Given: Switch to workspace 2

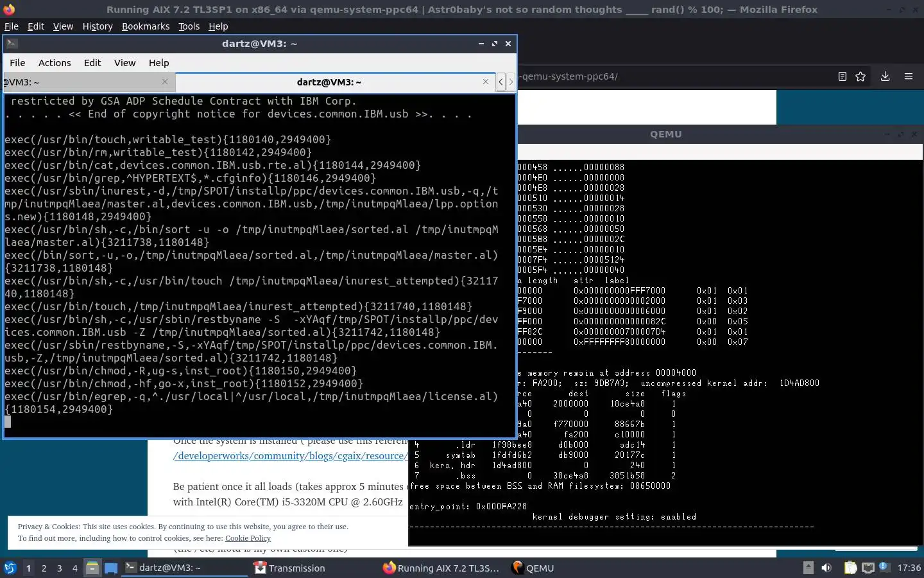Looking at the screenshot, I should (44, 568).
